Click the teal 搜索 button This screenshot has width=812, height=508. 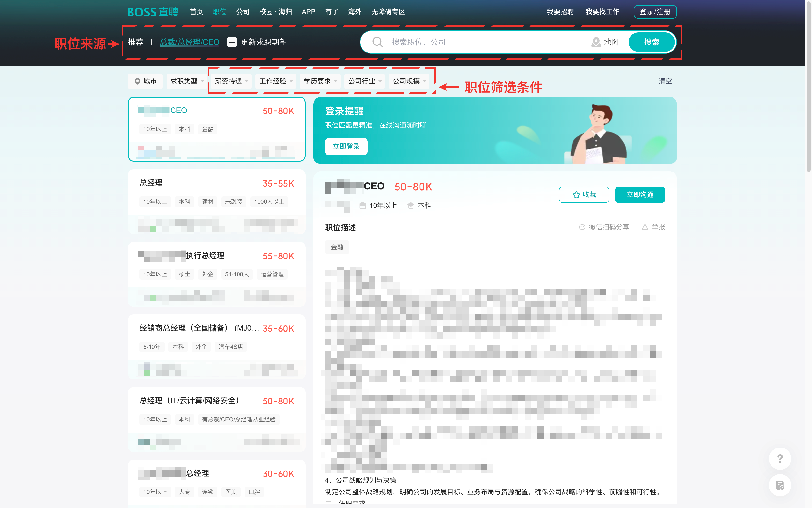tap(652, 42)
